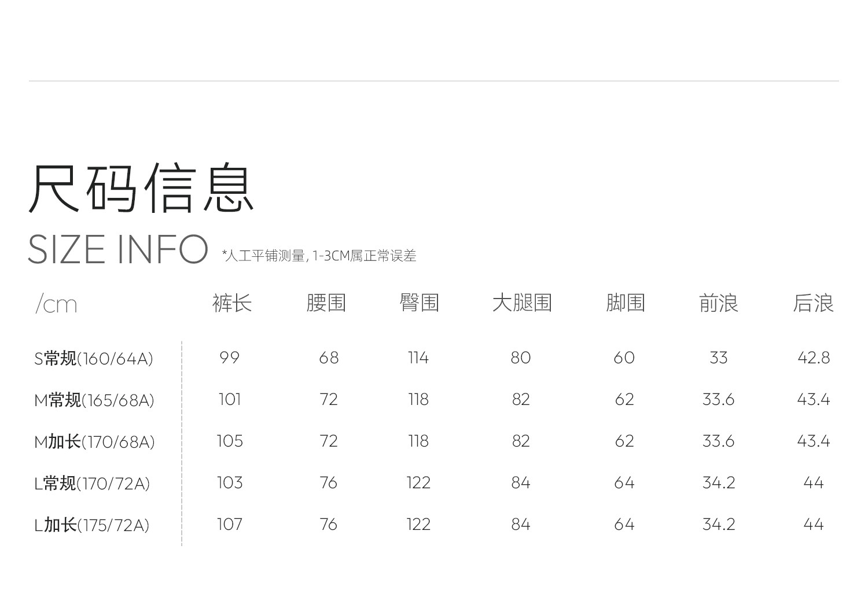Select the 裤长 column header
Screen dimensions: 868x593
[231, 303]
